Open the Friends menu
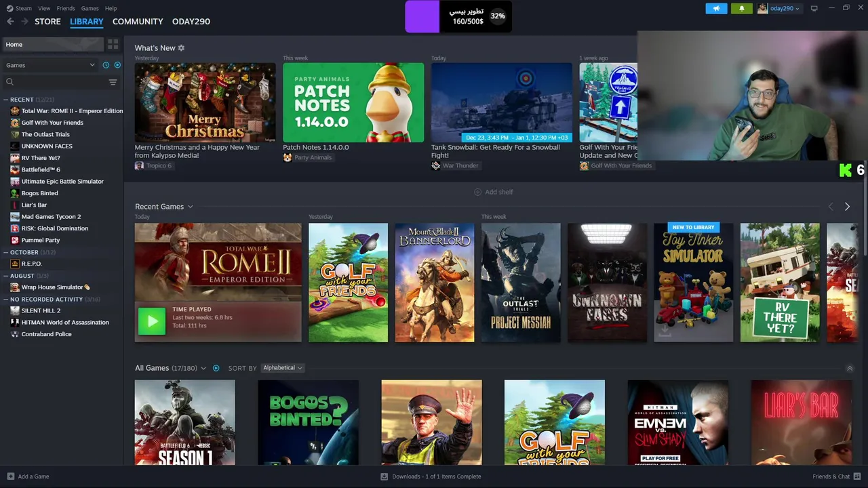 66,8
